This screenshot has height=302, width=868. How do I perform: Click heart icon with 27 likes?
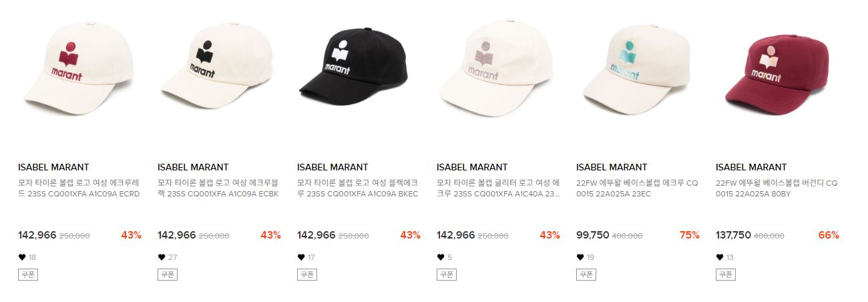161,257
